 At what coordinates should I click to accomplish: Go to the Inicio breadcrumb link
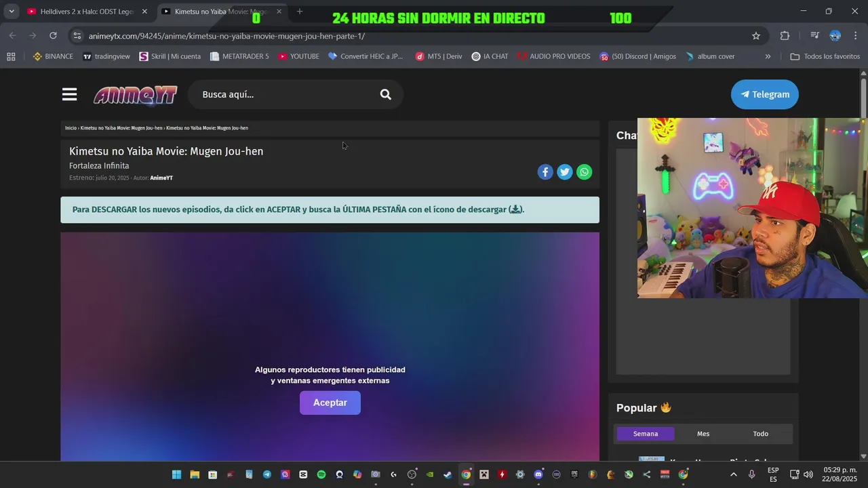[71, 128]
